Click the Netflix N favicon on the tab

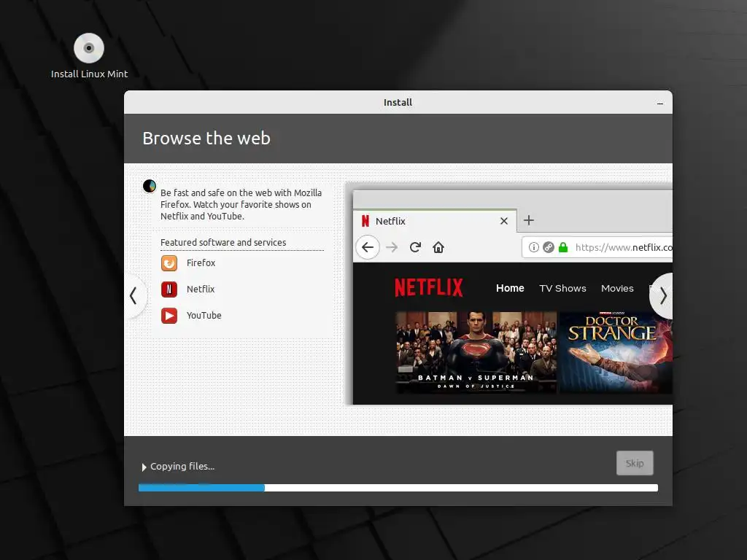click(365, 221)
